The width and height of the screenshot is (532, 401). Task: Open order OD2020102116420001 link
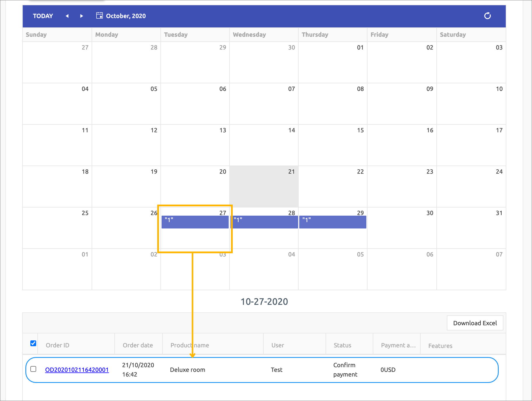click(77, 370)
